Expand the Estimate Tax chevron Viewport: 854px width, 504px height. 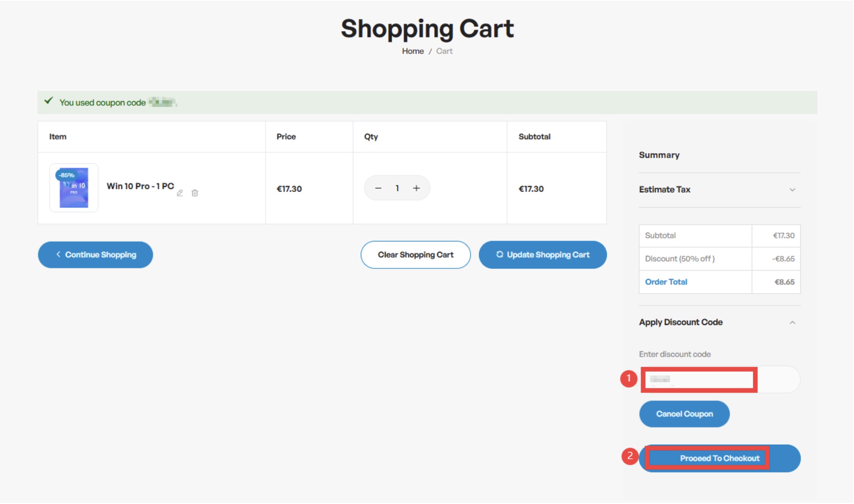click(792, 190)
